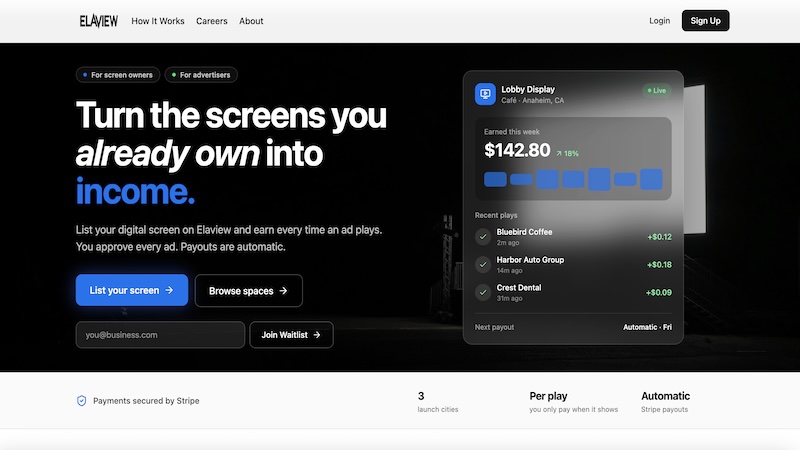Click the arrow in Join Waitlist button
The height and width of the screenshot is (450, 800).
(x=317, y=335)
